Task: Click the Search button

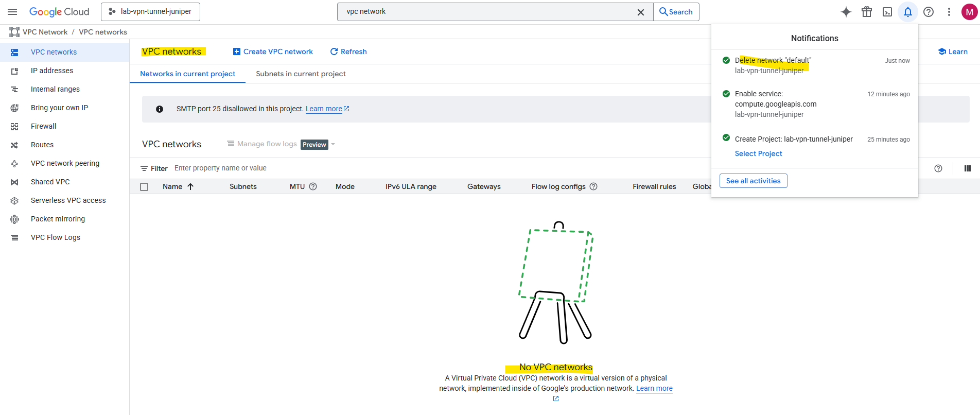Action: (676, 12)
